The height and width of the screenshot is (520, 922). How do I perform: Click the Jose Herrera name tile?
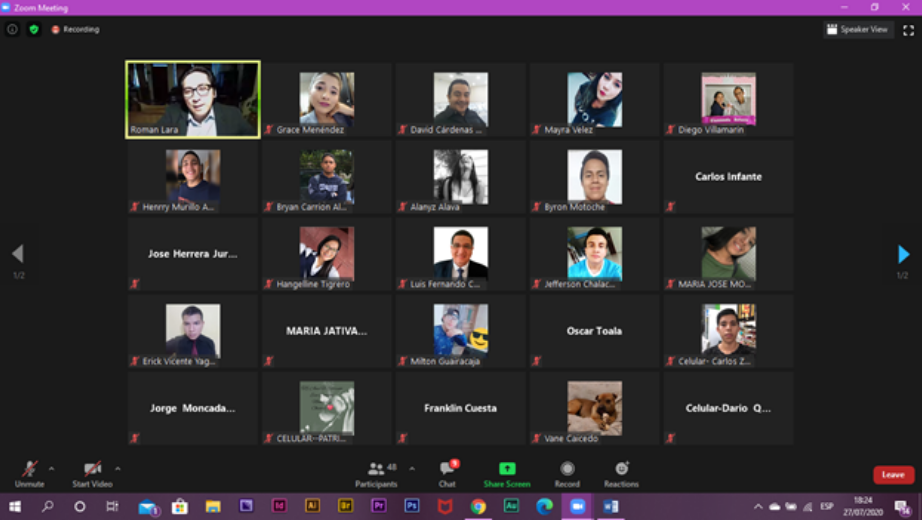click(x=193, y=254)
